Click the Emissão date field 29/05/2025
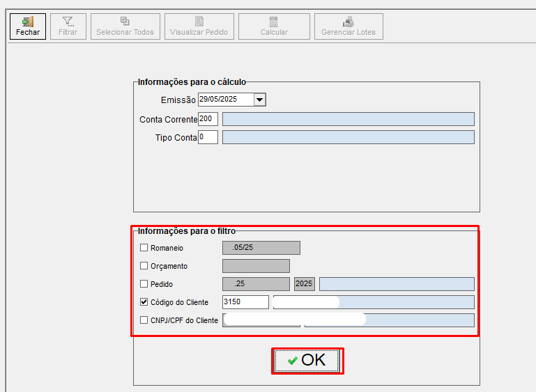Image resolution: width=536 pixels, height=392 pixels. (x=225, y=100)
